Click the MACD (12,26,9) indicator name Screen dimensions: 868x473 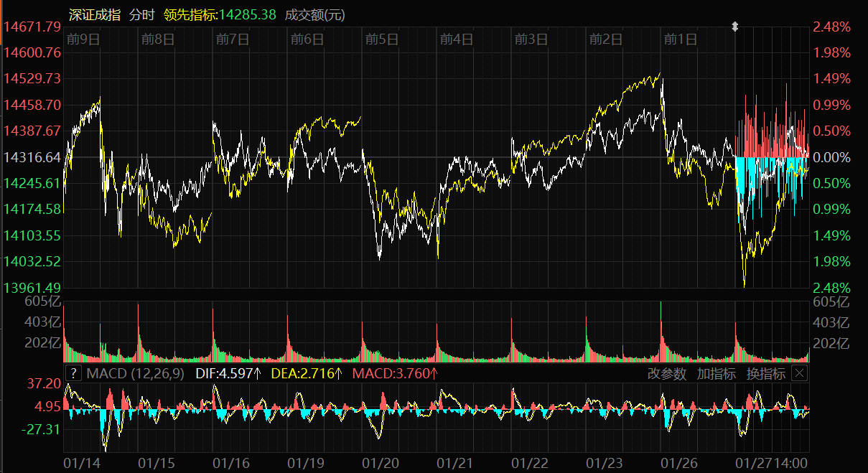tap(135, 373)
